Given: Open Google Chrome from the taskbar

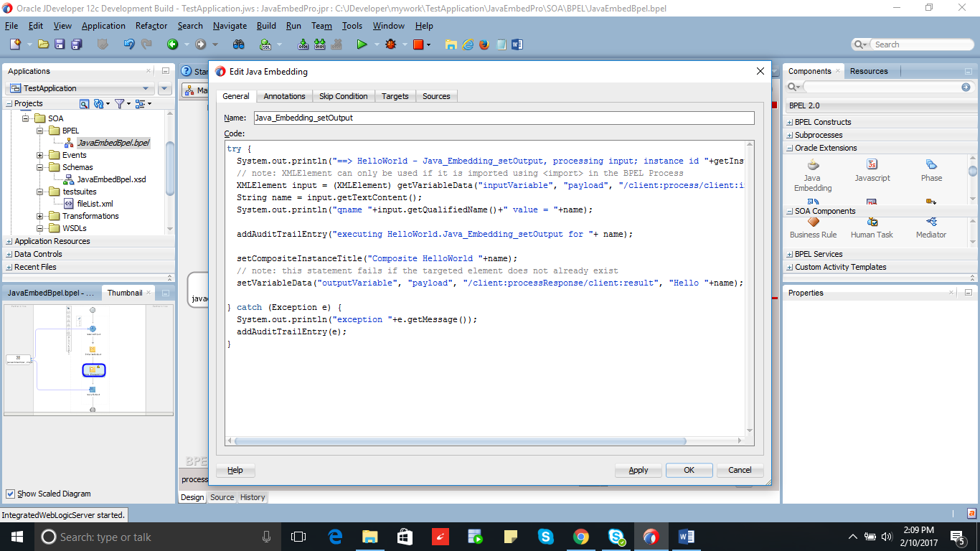Looking at the screenshot, I should pos(581,536).
